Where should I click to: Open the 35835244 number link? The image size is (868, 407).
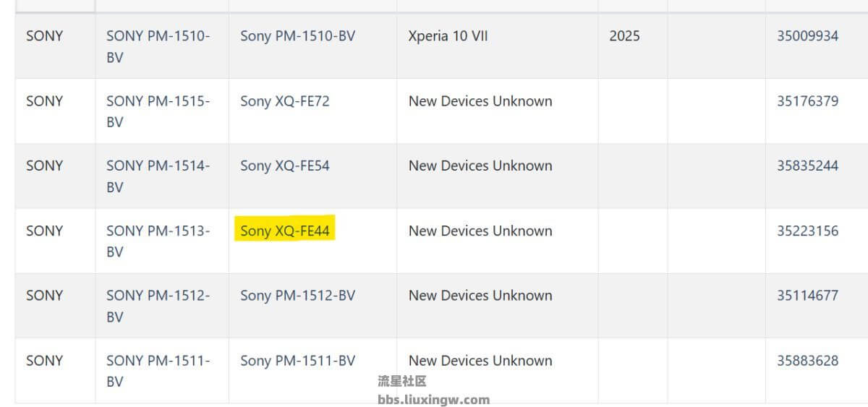click(x=808, y=166)
